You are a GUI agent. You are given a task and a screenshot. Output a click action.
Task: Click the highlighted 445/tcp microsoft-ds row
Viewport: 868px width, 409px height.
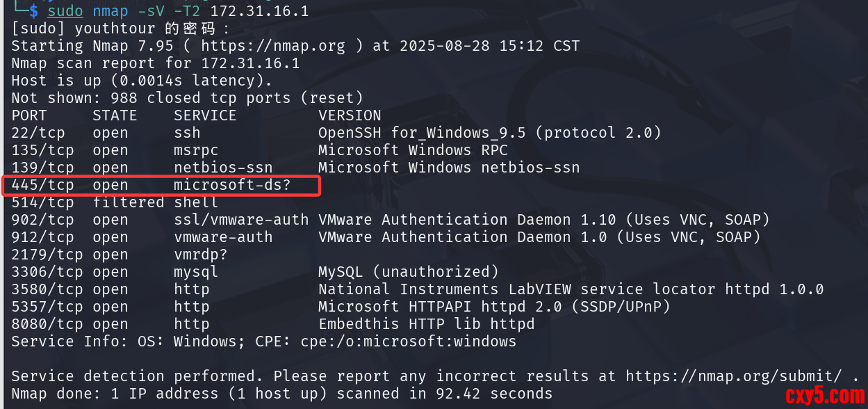coord(161,186)
